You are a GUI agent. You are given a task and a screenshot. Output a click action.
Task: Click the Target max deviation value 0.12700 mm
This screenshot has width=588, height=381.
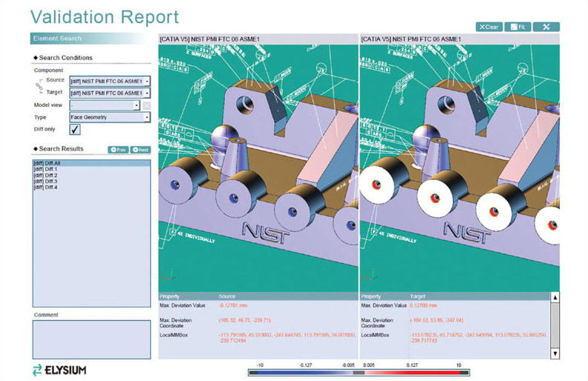click(423, 306)
